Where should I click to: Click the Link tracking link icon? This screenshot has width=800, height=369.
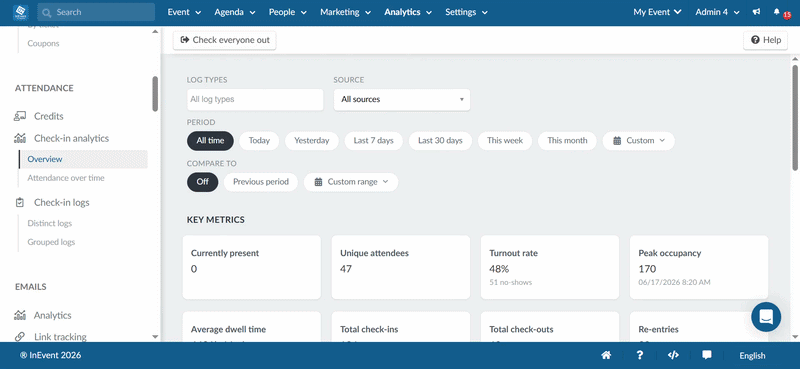pos(20,337)
